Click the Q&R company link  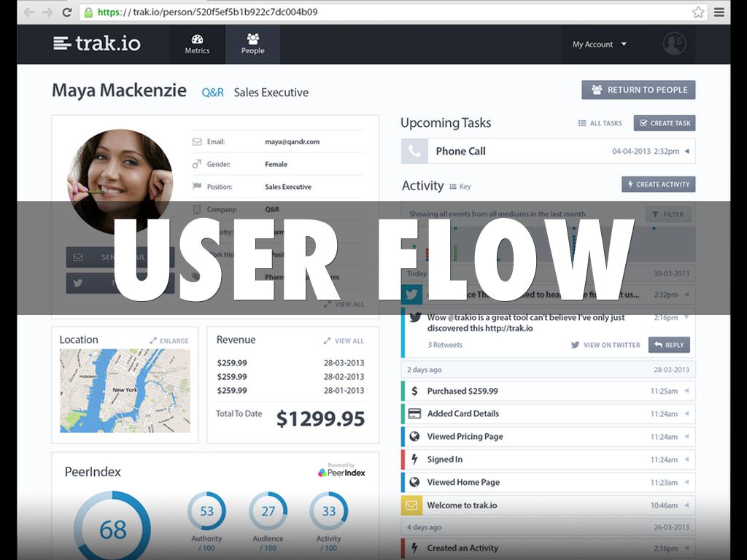(x=212, y=93)
